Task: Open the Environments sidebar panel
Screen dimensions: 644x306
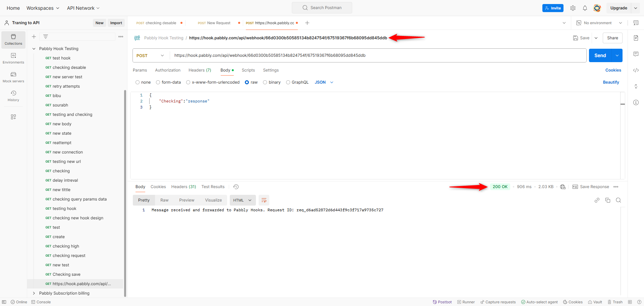Action: (x=13, y=58)
